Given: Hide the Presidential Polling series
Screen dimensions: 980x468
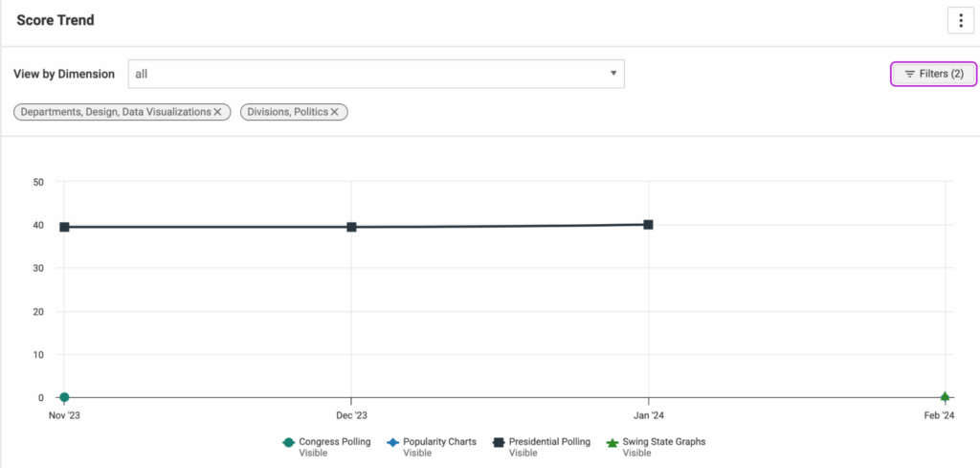Looking at the screenshot, I should coord(548,442).
